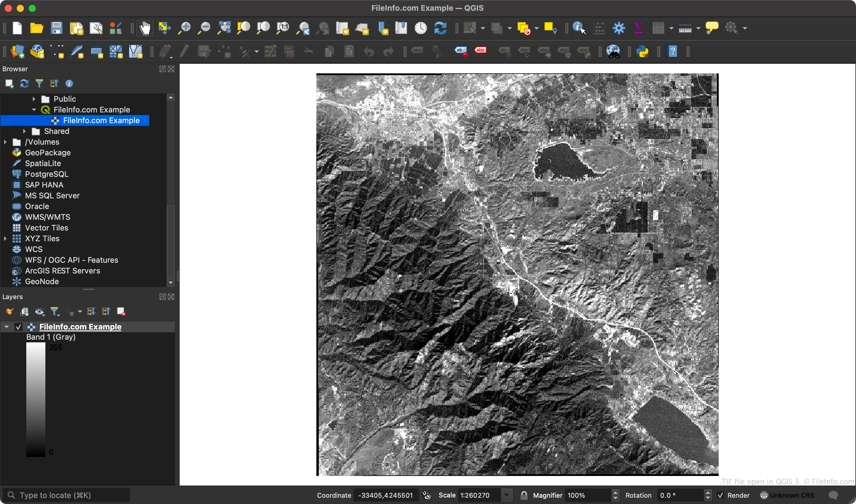Select the PostgreSQL browser item

47,174
